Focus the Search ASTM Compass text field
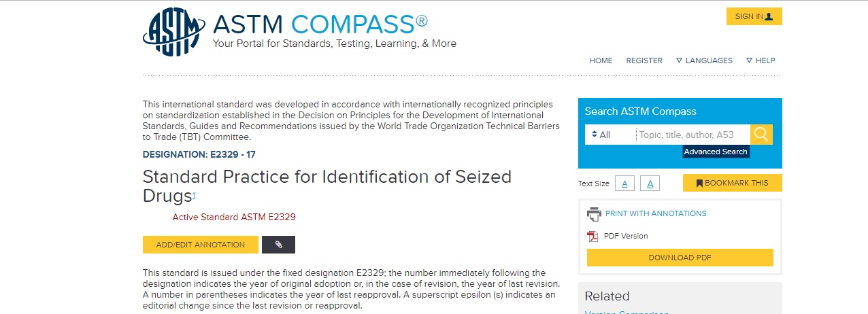 pos(693,135)
